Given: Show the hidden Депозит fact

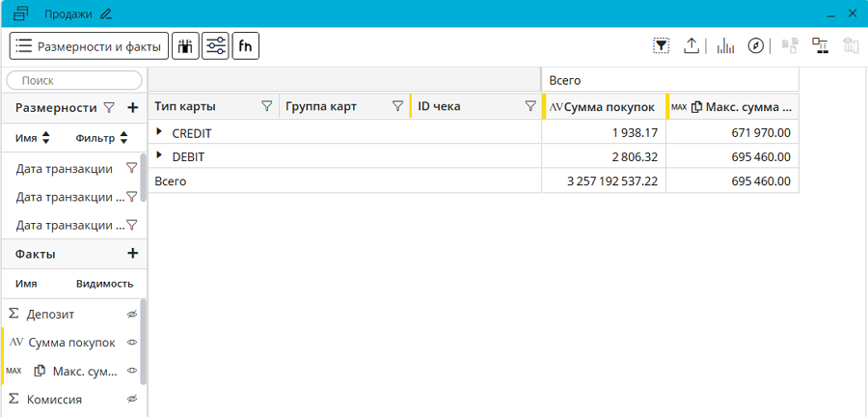Looking at the screenshot, I should (x=132, y=314).
